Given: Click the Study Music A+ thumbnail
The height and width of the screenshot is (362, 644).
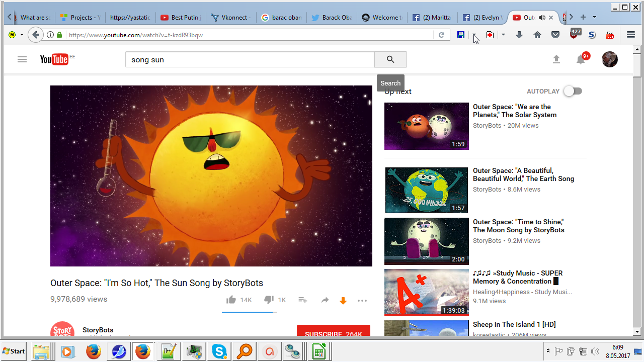Looking at the screenshot, I should click(427, 293).
